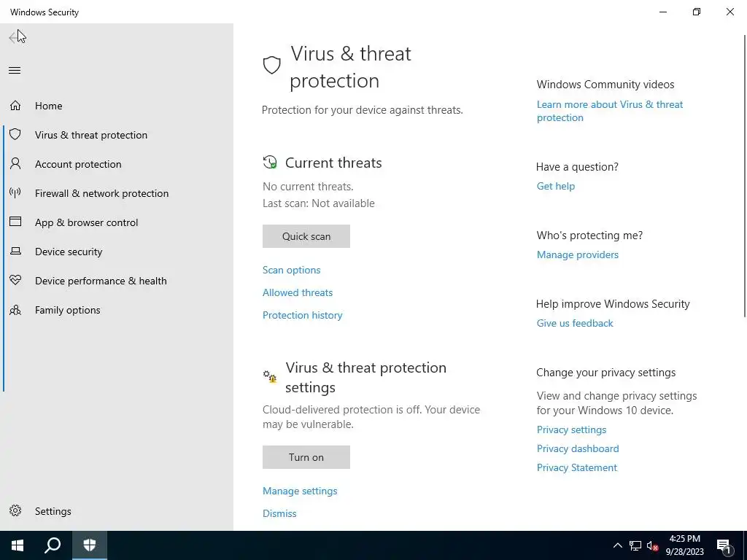Click the Current threats clock icon
The width and height of the screenshot is (747, 560).
pos(270,163)
